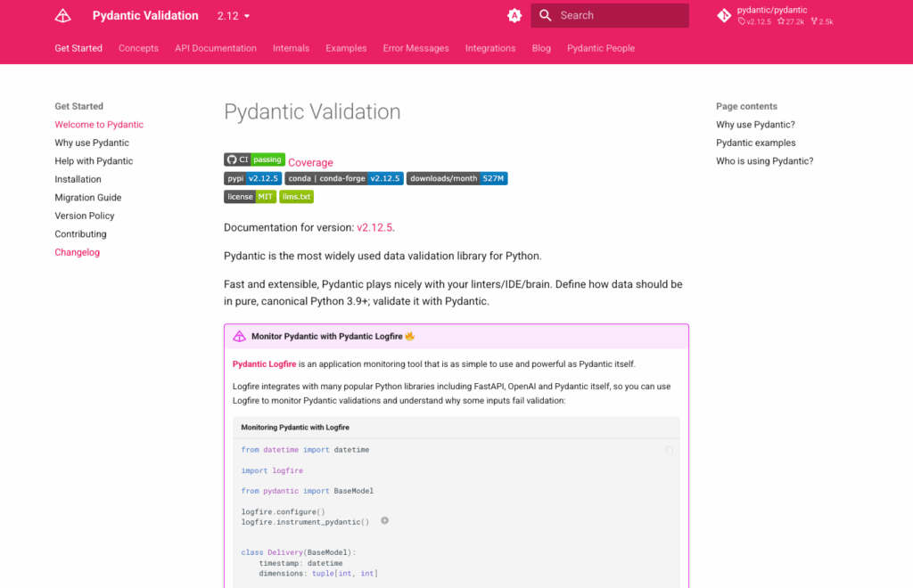Jump to the 'Who is using Pydantic?' section
This screenshot has height=588, width=913.
click(x=764, y=161)
